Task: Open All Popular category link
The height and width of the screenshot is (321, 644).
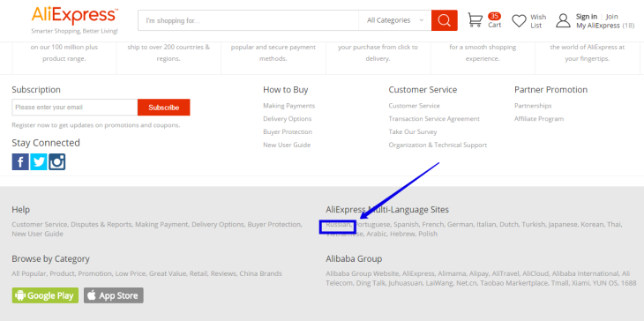Action: click(29, 273)
